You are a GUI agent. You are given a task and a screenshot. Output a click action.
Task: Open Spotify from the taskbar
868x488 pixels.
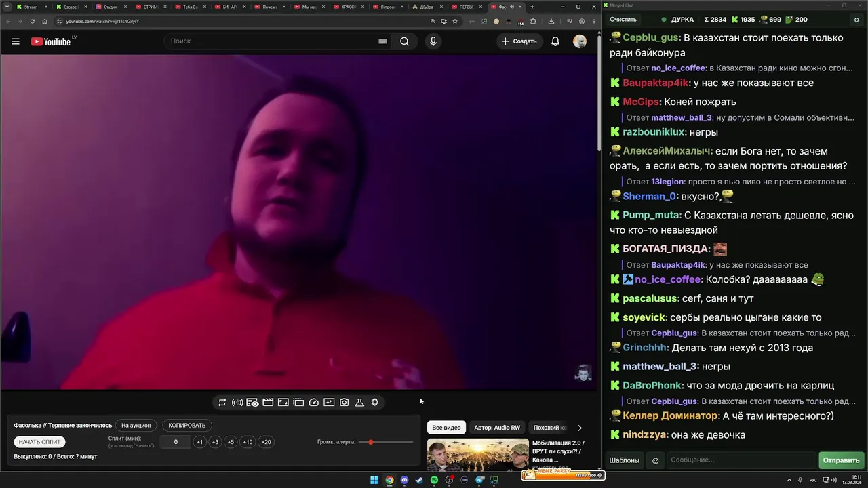click(434, 480)
